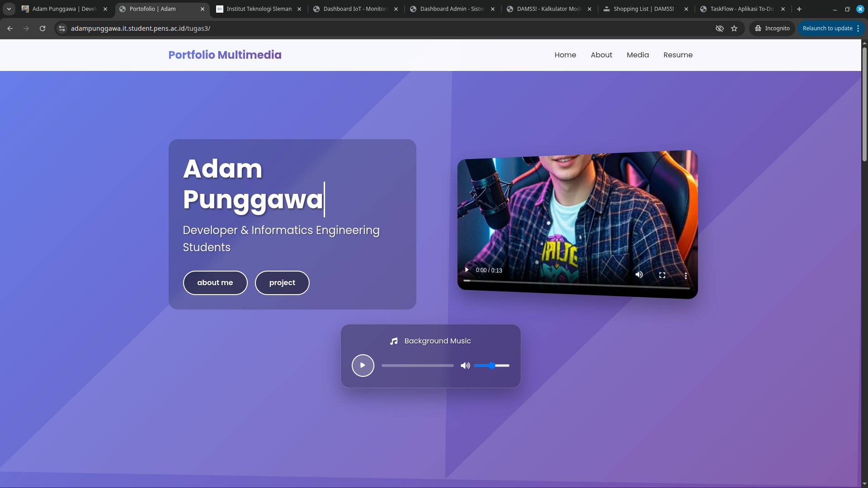Expand the browser options three-dot menu
The height and width of the screenshot is (488, 868).
[x=858, y=28]
